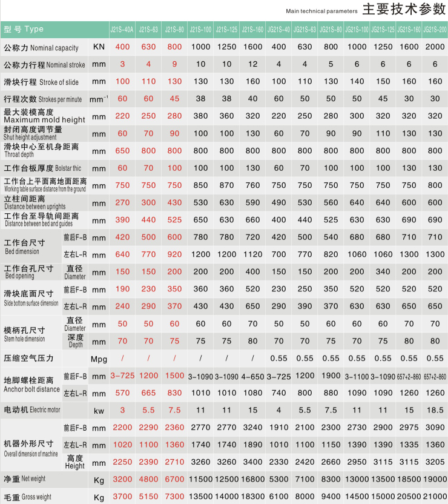The height and width of the screenshot is (504, 448).
Task: Click anchor bolt F-B value '1900'
Action: pyautogui.click(x=331, y=376)
